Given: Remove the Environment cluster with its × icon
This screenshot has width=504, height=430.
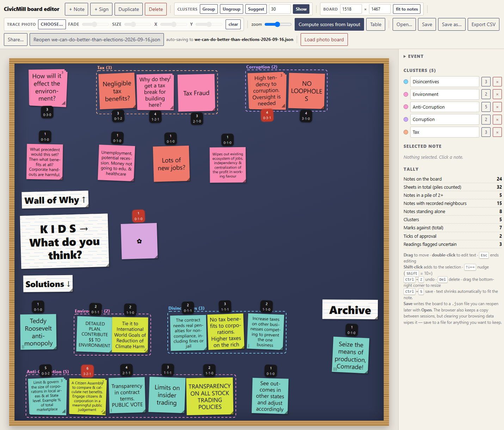Looking at the screenshot, I should tap(497, 95).
